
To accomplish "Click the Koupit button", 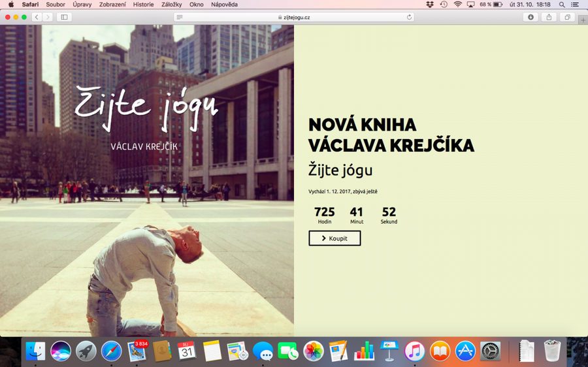I will 335,238.
